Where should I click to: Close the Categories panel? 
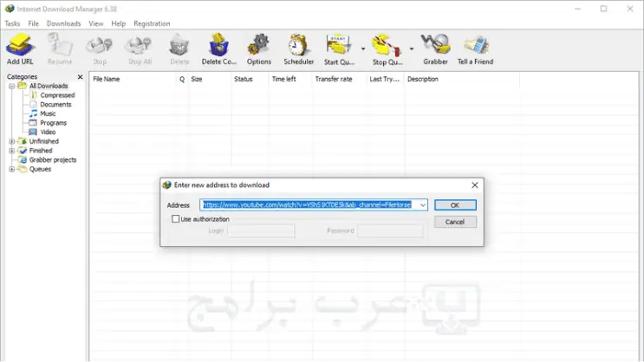pos(80,77)
